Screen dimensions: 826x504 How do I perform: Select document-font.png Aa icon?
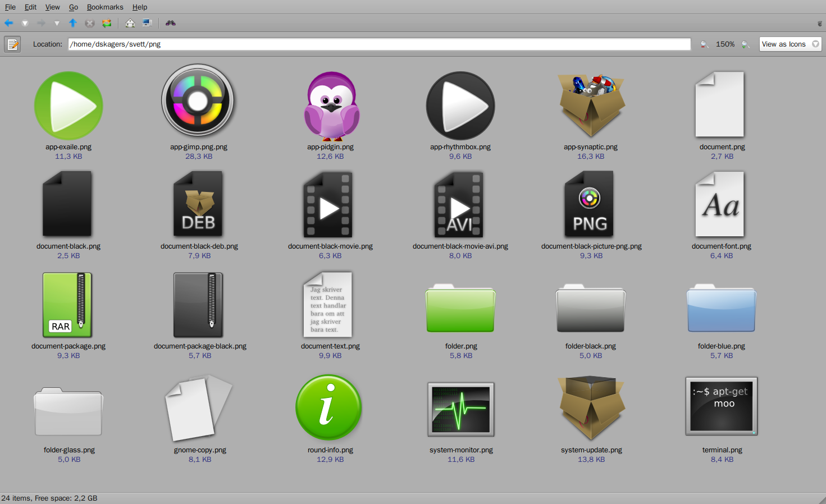click(x=720, y=204)
